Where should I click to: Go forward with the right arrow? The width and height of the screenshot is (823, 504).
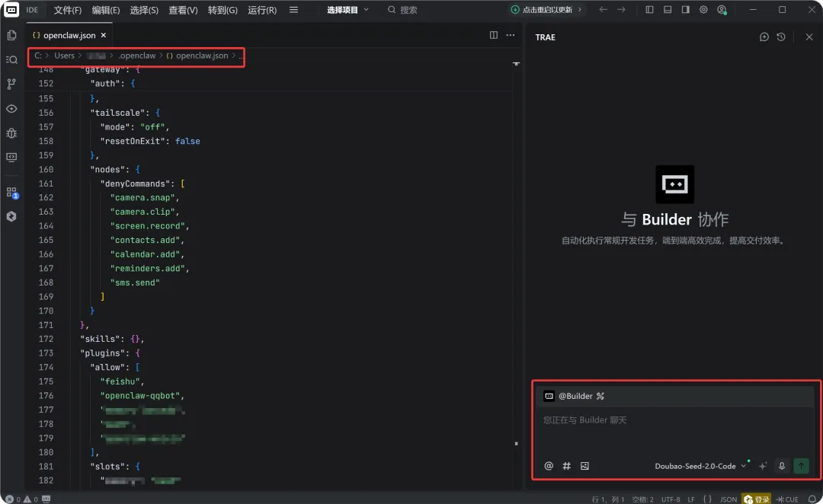[622, 9]
